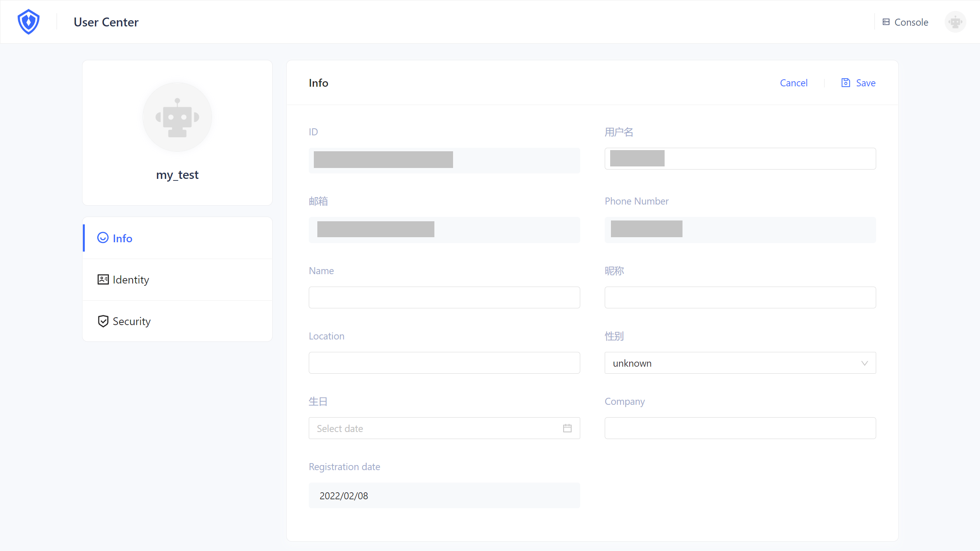This screenshot has width=980, height=551.
Task: Click the Cancel link
Action: pos(793,83)
